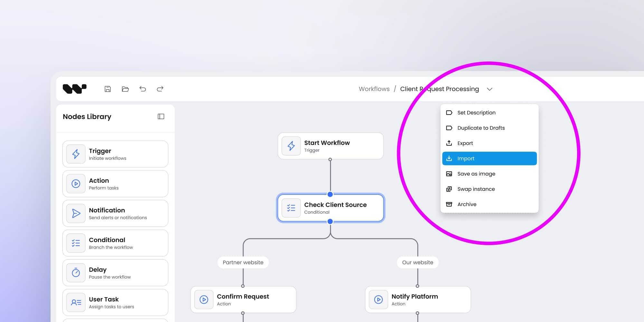Expand the workflow name dropdown chevron
Image resolution: width=644 pixels, height=322 pixels.
click(489, 89)
